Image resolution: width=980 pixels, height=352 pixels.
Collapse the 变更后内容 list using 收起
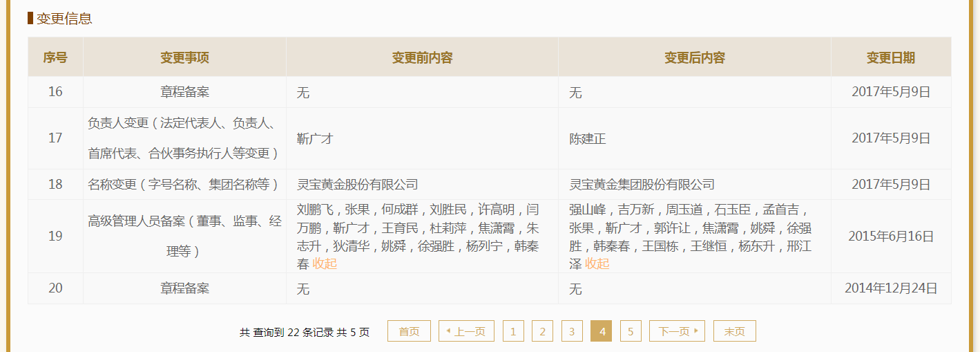point(597,263)
